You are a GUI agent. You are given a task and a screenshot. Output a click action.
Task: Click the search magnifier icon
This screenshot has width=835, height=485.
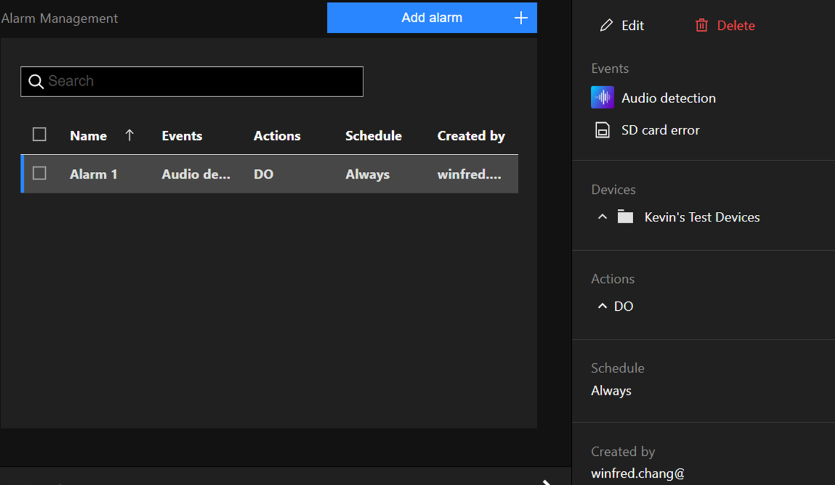click(x=36, y=82)
